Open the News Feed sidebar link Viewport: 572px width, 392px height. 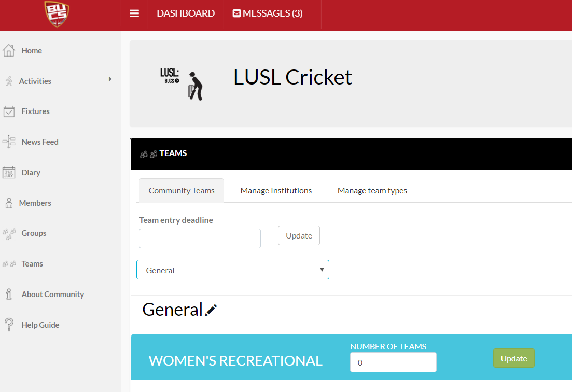(x=40, y=142)
